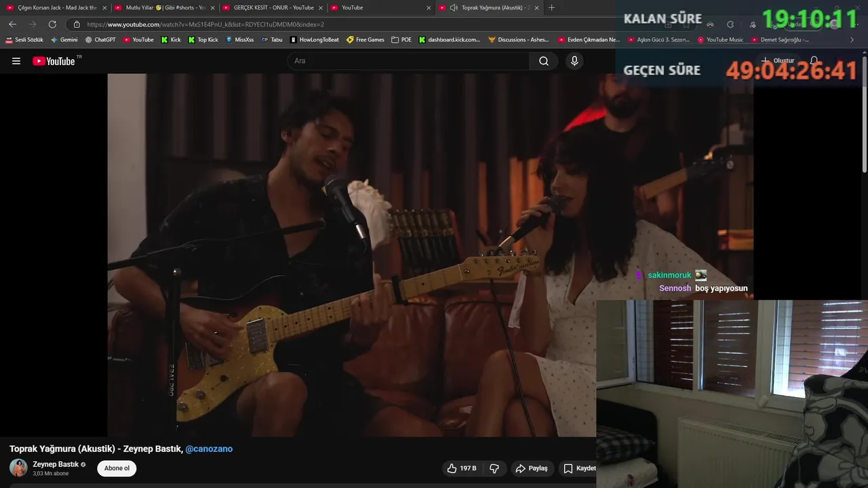Open the @canozano link in the title
This screenshot has height=488, width=868.
click(209, 449)
